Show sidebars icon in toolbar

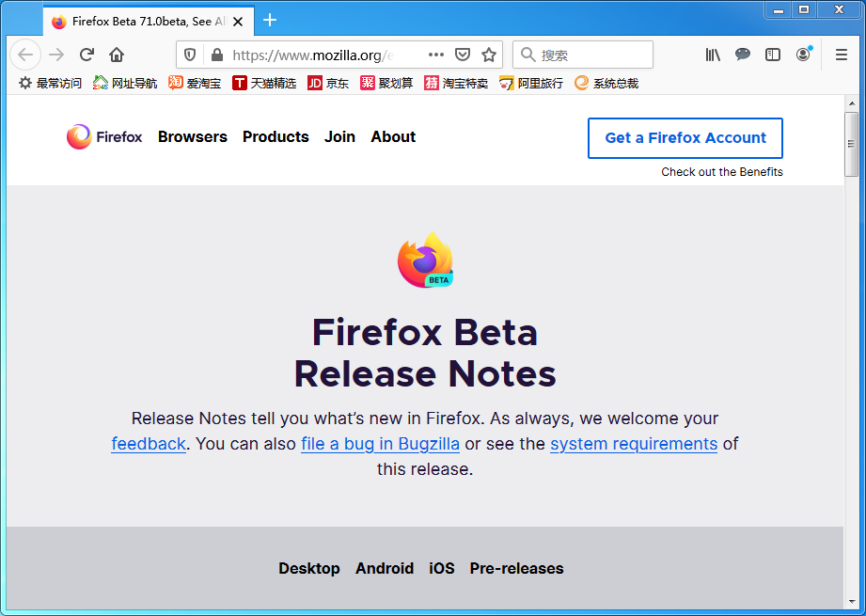tap(773, 55)
